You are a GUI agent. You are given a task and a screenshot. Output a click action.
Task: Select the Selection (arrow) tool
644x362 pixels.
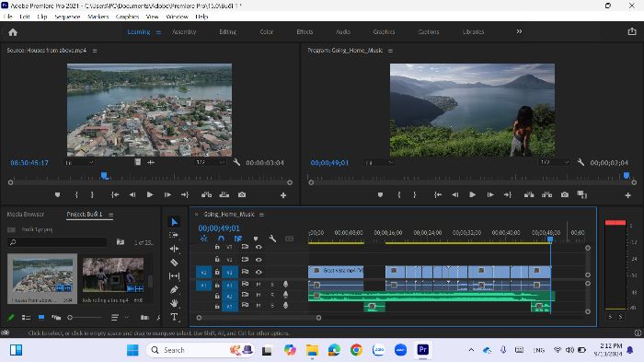tap(174, 222)
